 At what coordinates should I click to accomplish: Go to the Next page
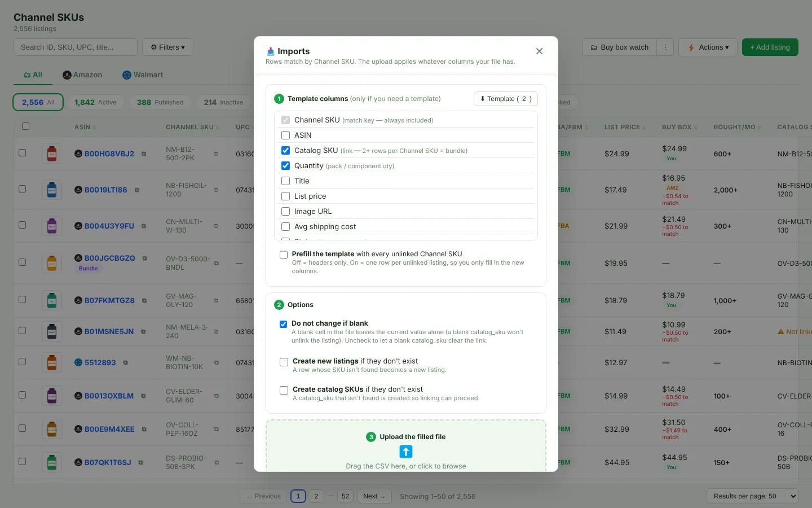tap(374, 497)
